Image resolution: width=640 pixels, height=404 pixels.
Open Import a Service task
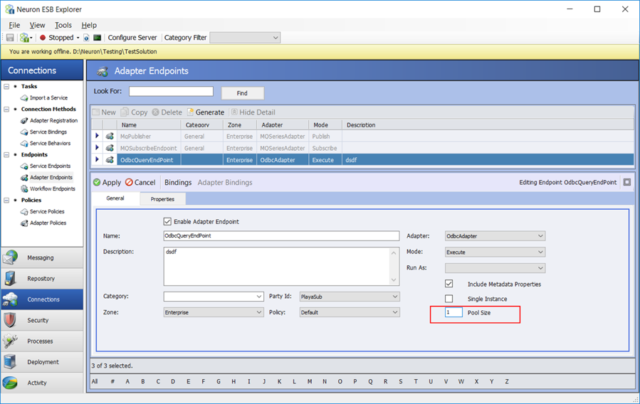coord(49,98)
